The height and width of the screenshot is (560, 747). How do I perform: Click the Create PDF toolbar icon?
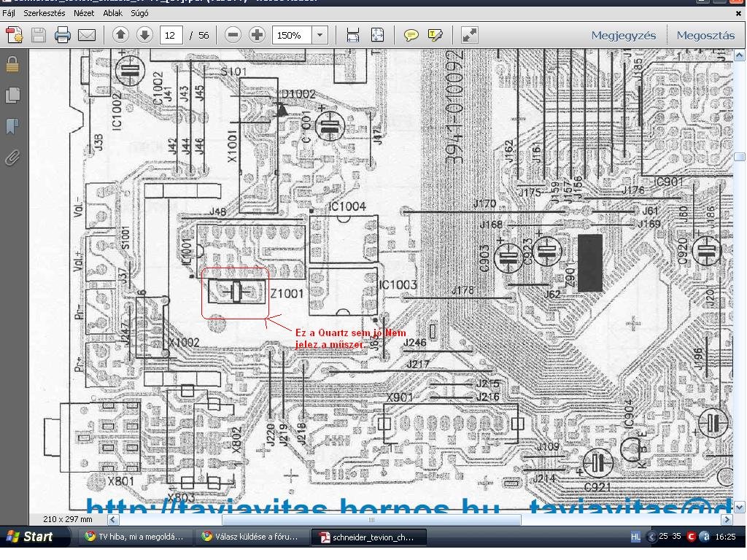14,35
